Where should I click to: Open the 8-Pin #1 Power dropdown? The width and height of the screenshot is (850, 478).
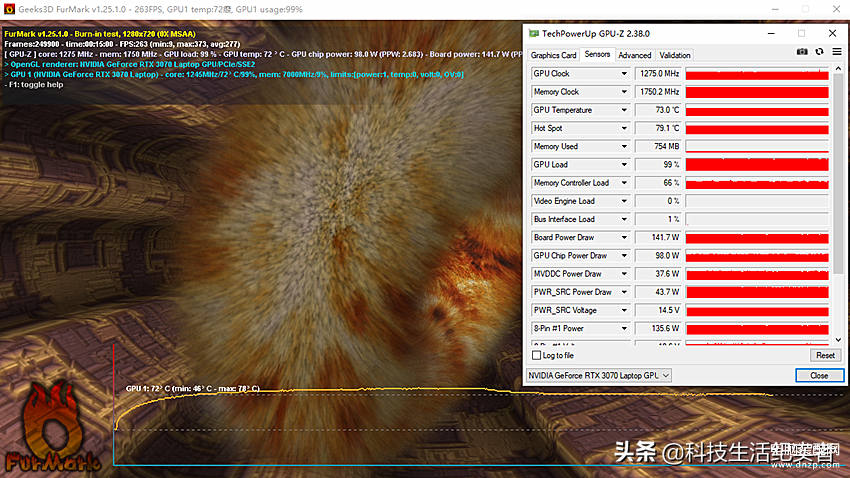pyautogui.click(x=624, y=328)
